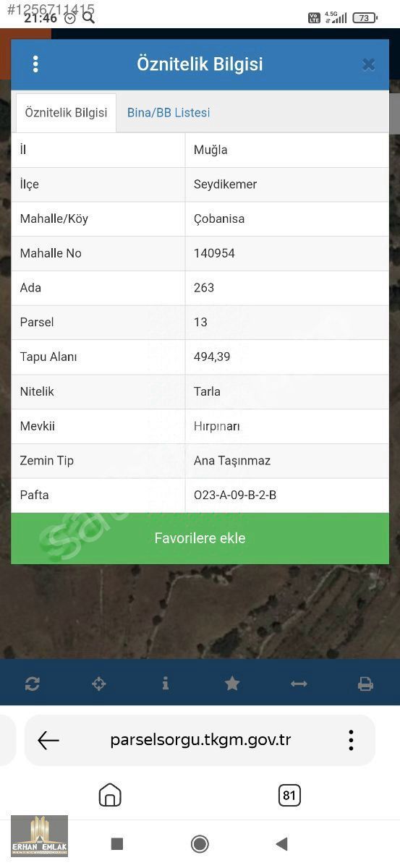
Task: Tap the Android square recents button
Action: [117, 843]
